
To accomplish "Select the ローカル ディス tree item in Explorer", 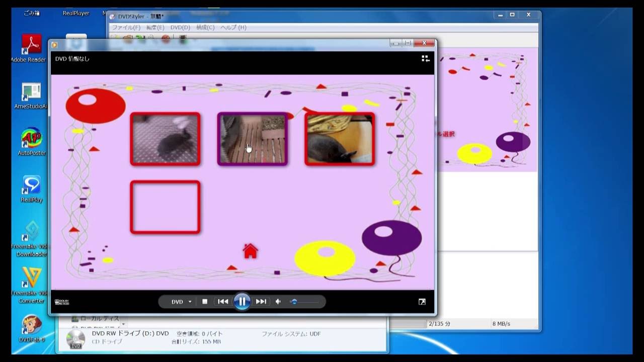I will pyautogui.click(x=96, y=319).
